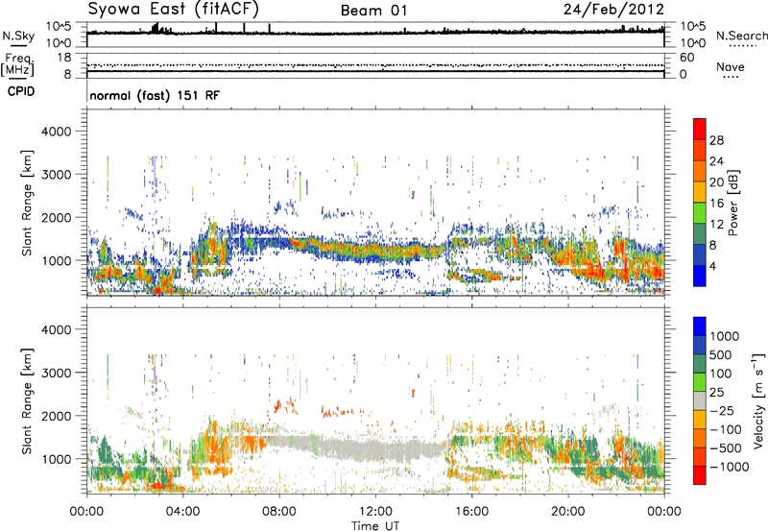Select the 'Beam 01' header label
The height and width of the screenshot is (532, 768).
tap(373, 11)
